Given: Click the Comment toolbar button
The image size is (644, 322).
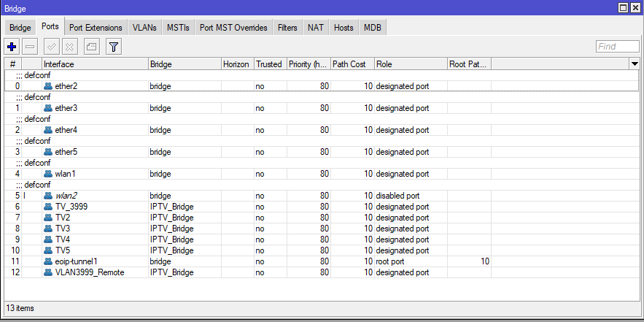Looking at the screenshot, I should (91, 47).
